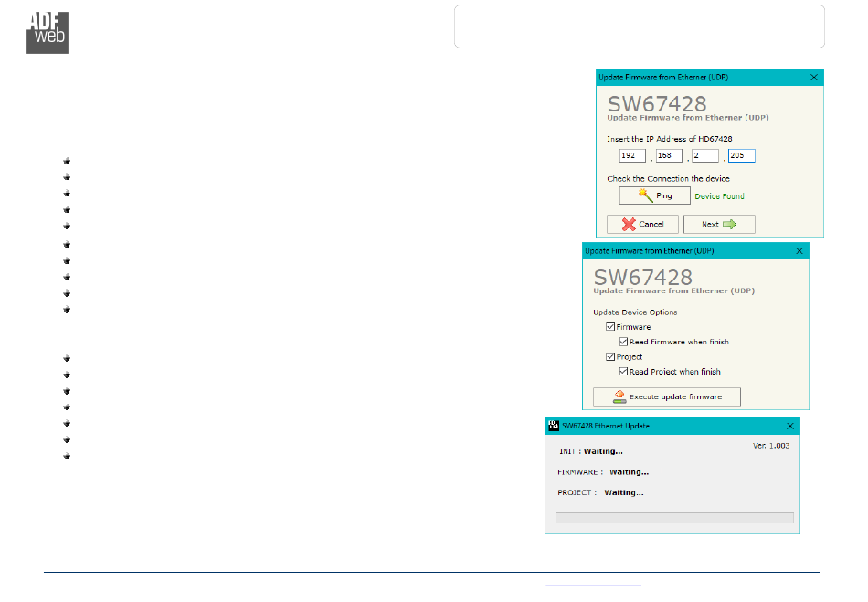This screenshot has width=868, height=602.
Task: Open the underlined link in the footer
Action: point(593,585)
